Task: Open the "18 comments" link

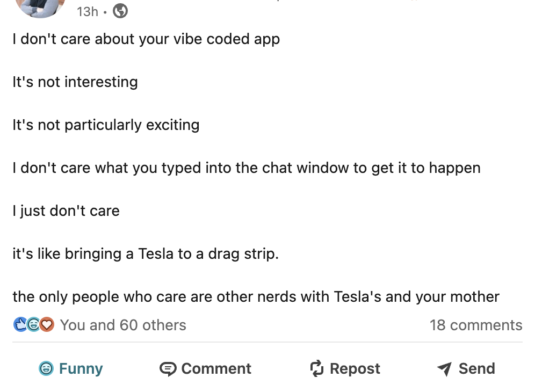Action: tap(475, 325)
